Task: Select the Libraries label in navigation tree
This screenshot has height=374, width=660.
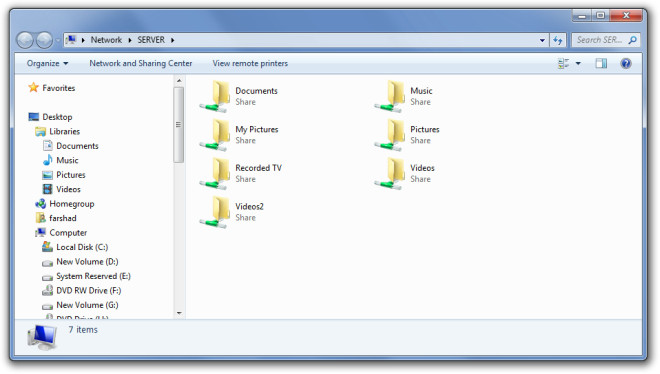Action: tap(64, 131)
